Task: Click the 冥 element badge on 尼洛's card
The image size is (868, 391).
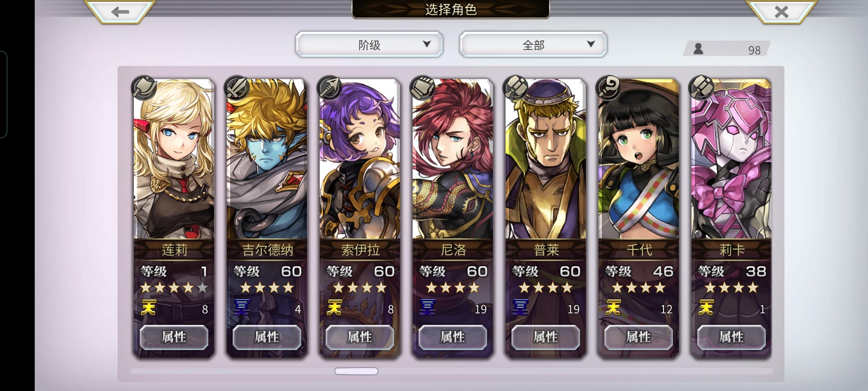Action: click(427, 307)
